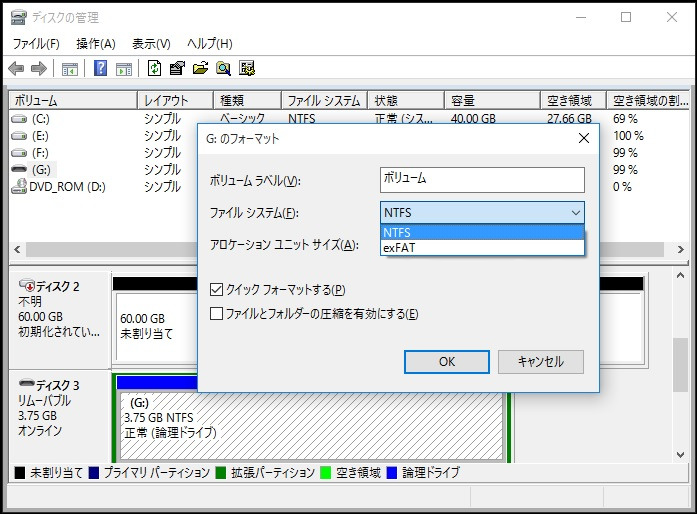Viewport: 697px width, 514px height.
Task: Click the DVD_ROM (D:) volume name
Action: pyautogui.click(x=68, y=187)
